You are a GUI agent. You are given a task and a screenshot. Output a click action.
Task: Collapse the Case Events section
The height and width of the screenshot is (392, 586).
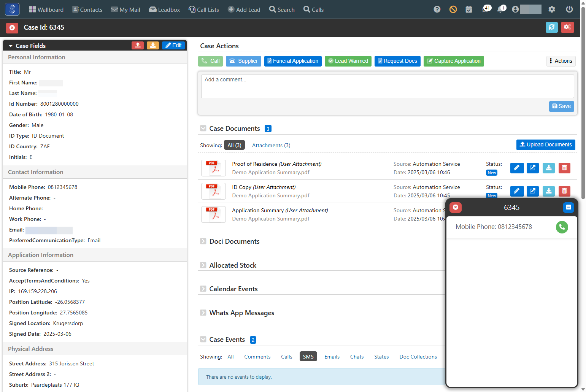[203, 340]
